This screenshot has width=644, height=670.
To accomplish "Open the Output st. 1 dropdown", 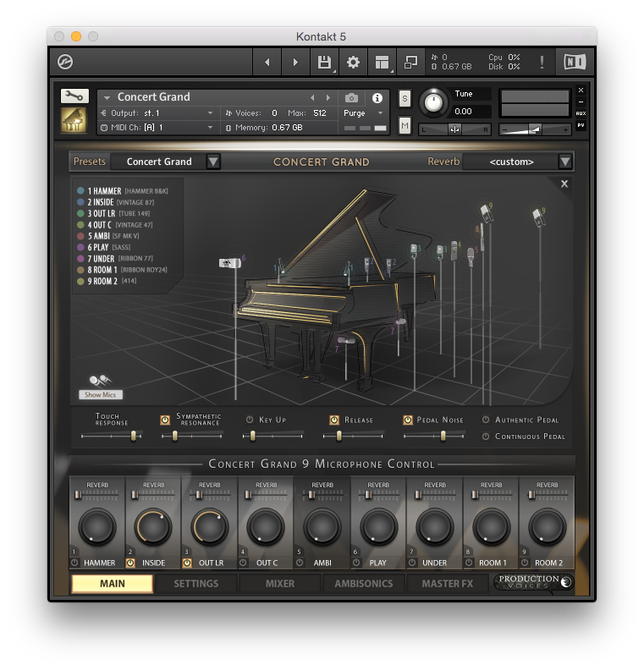I will coord(157,113).
